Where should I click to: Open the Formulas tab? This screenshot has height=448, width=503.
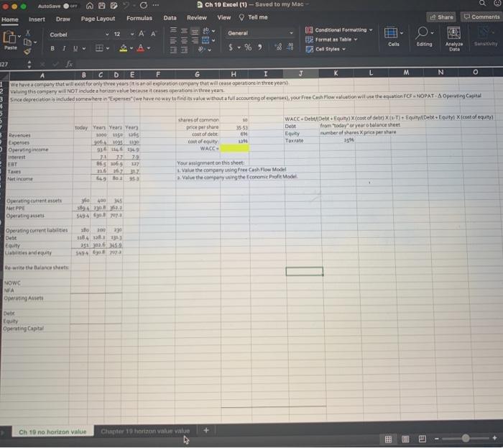(139, 18)
